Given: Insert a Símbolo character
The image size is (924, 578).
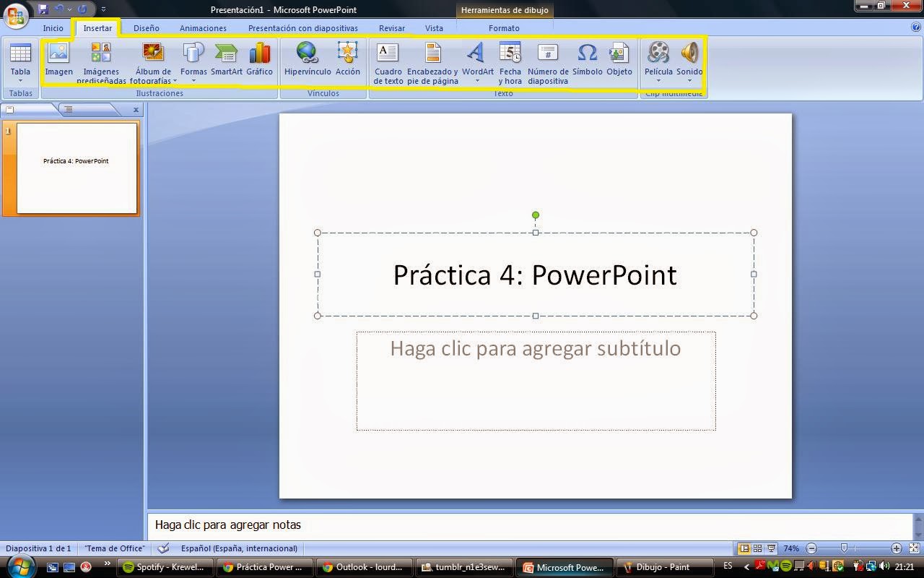Looking at the screenshot, I should tap(587, 59).
